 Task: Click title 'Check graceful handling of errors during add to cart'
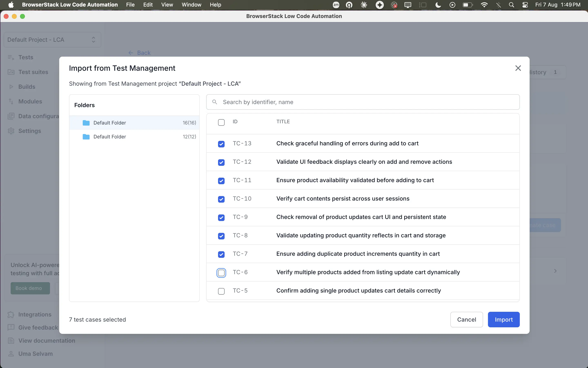[347, 143]
